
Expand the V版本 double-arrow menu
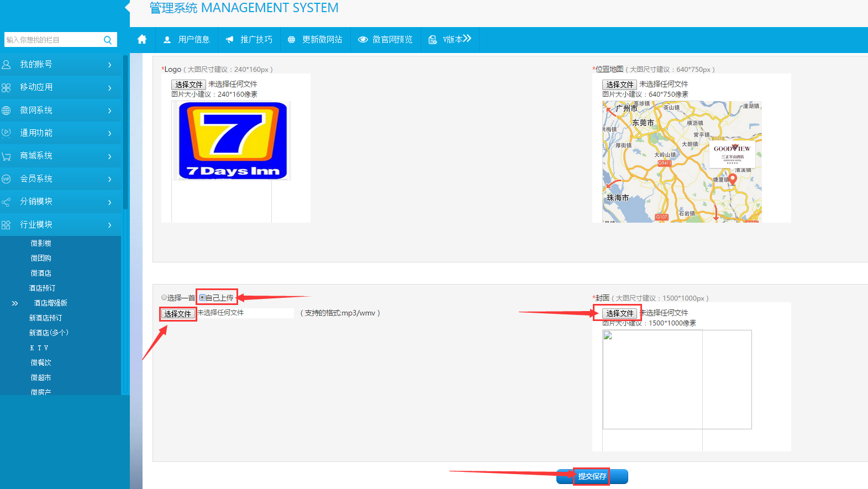pos(467,39)
